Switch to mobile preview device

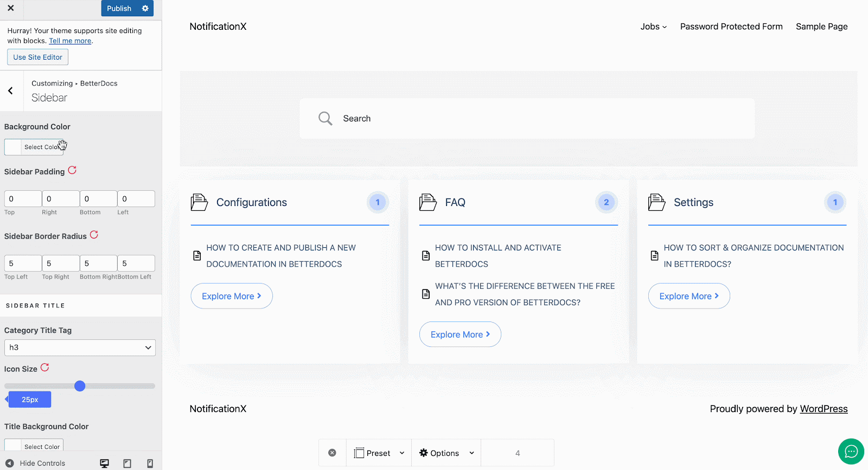coord(150,463)
